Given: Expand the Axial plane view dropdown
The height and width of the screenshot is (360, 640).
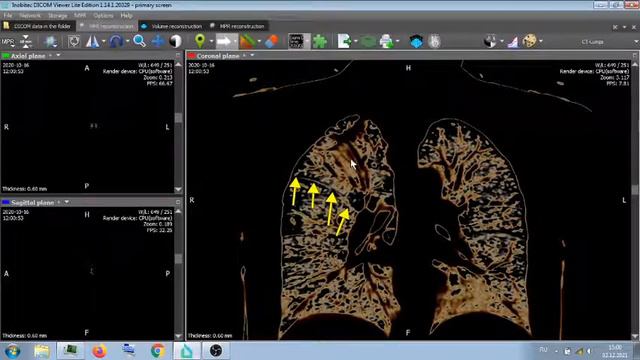Looking at the screenshot, I should coord(58,55).
